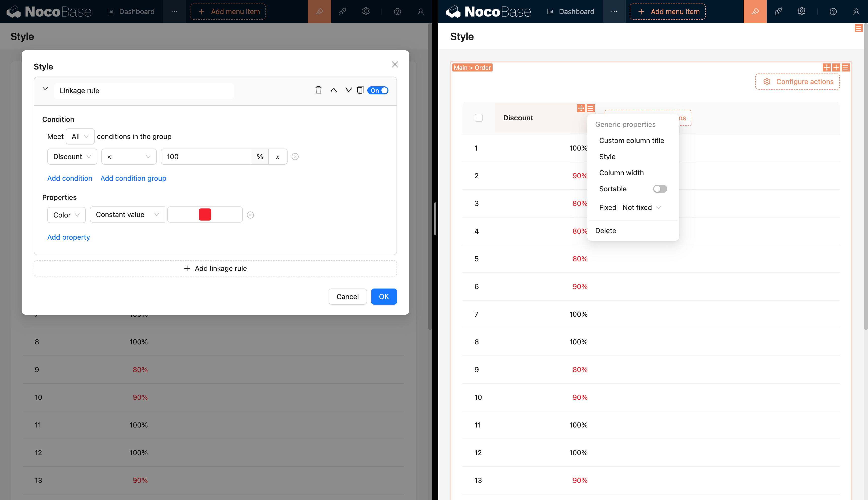Select Custom column title menu entry
Screen dimensions: 868x500
point(631,140)
